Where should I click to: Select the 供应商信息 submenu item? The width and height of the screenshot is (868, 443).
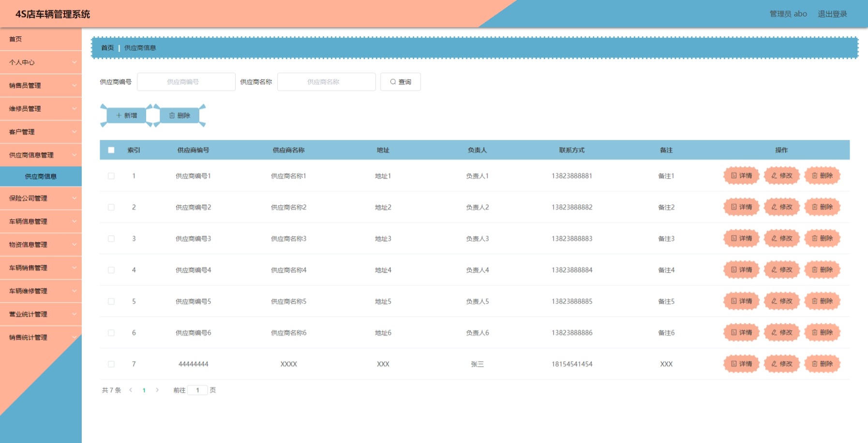tap(41, 177)
